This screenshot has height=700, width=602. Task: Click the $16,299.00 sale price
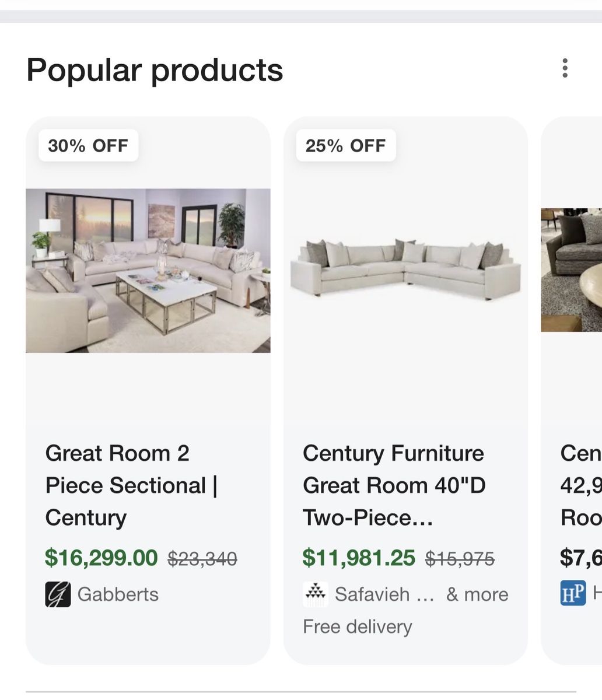[101, 558]
